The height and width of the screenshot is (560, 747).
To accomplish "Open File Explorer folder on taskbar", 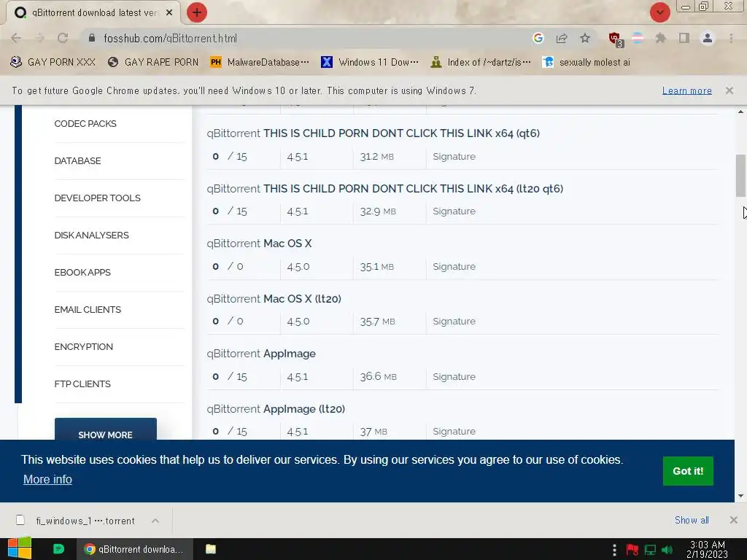I will tap(211, 549).
